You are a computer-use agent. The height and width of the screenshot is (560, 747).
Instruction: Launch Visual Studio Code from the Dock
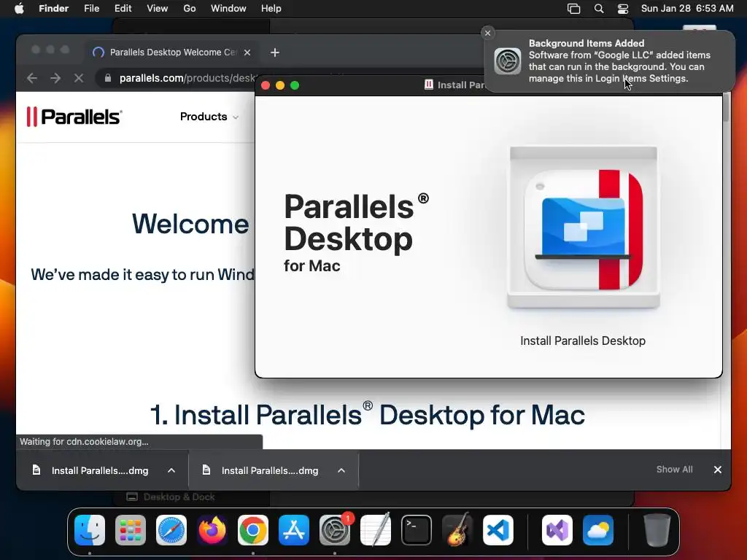pos(498,530)
